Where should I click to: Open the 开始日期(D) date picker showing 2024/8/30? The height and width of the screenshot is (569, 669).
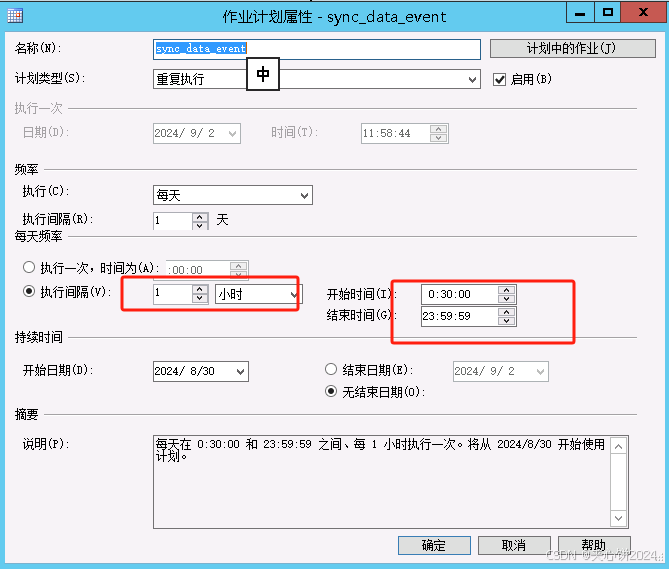(201, 371)
